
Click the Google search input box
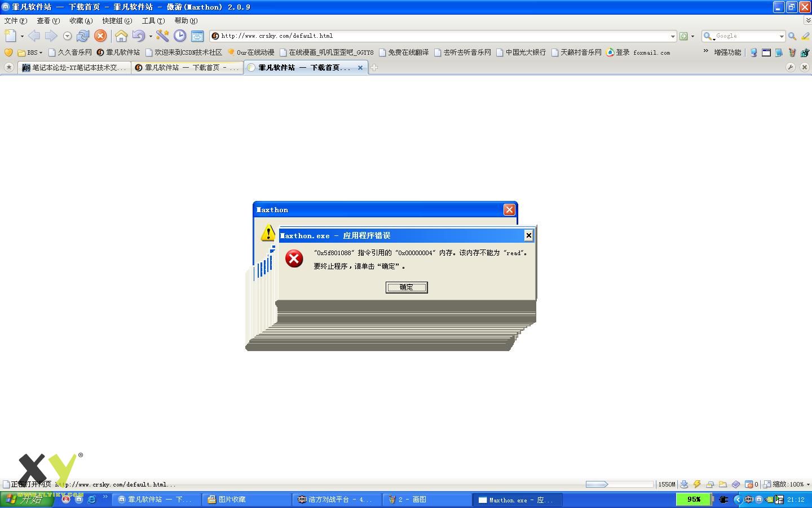[x=747, y=36]
